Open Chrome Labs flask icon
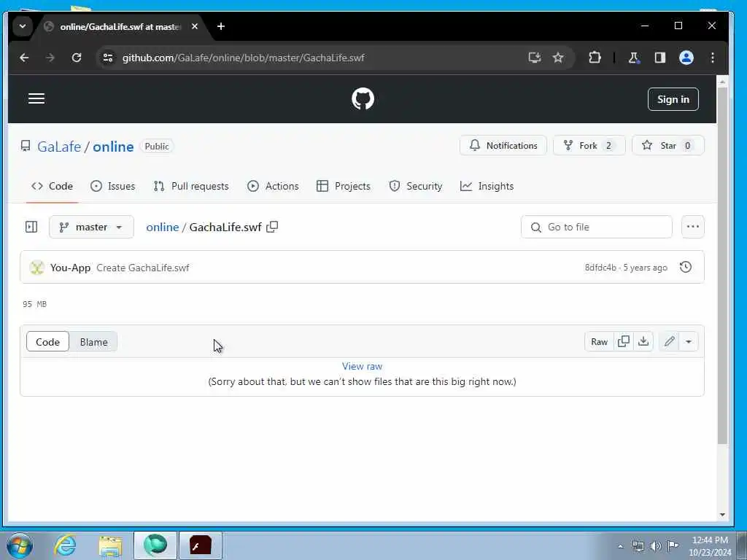The height and width of the screenshot is (560, 747). pos(633,58)
